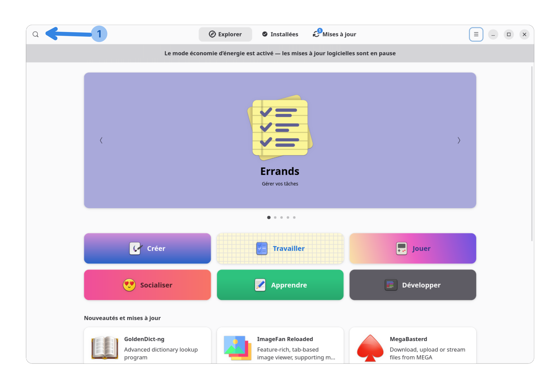Open the Créer category
Viewport: 560px width, 392px height.
[147, 248]
